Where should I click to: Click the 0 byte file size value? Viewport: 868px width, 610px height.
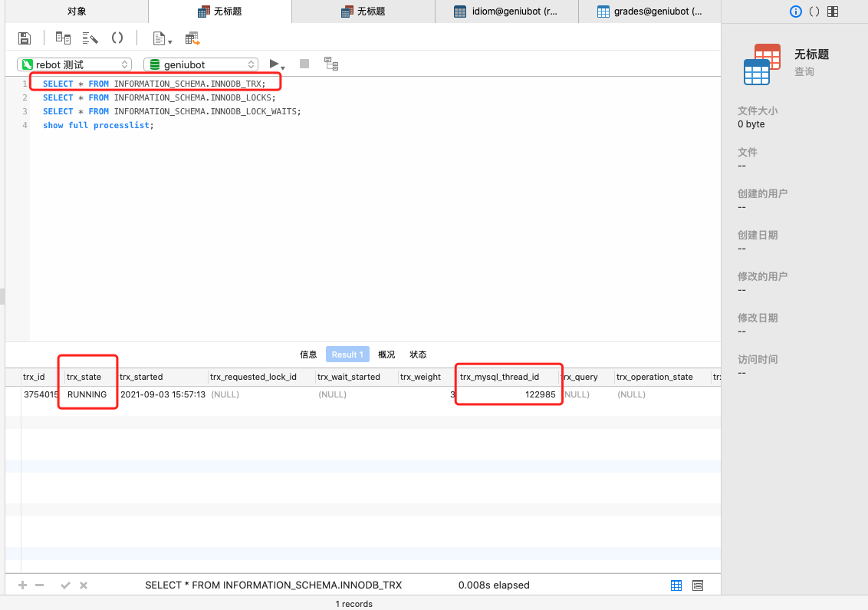(x=751, y=124)
